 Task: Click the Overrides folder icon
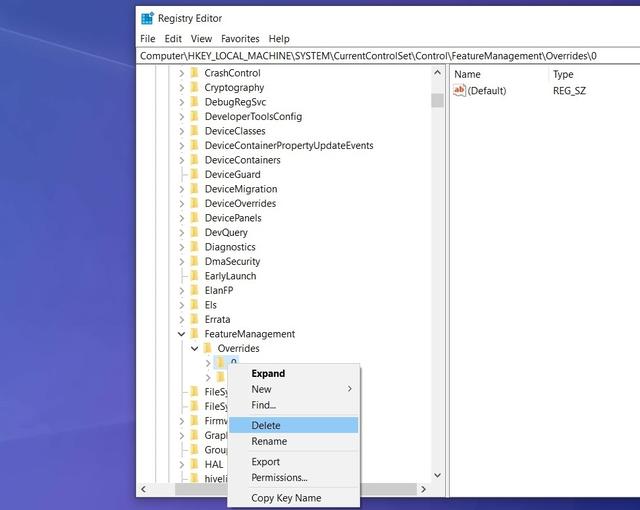(207, 348)
